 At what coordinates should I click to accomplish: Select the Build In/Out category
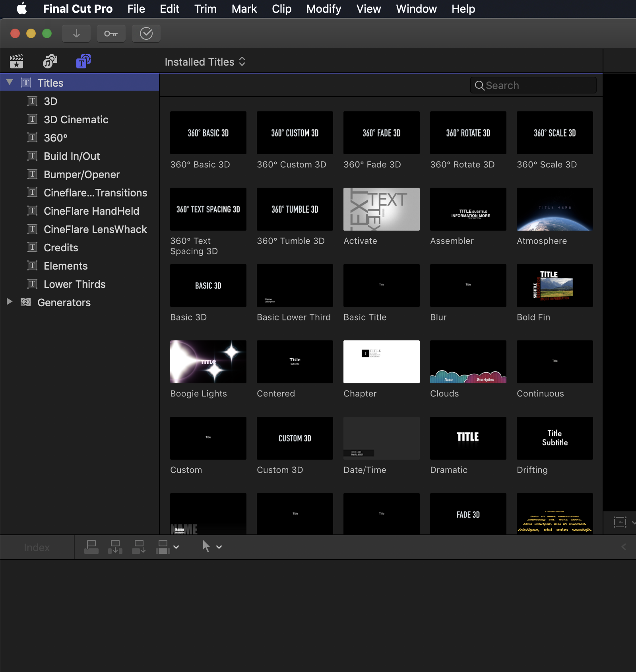pyautogui.click(x=79, y=156)
